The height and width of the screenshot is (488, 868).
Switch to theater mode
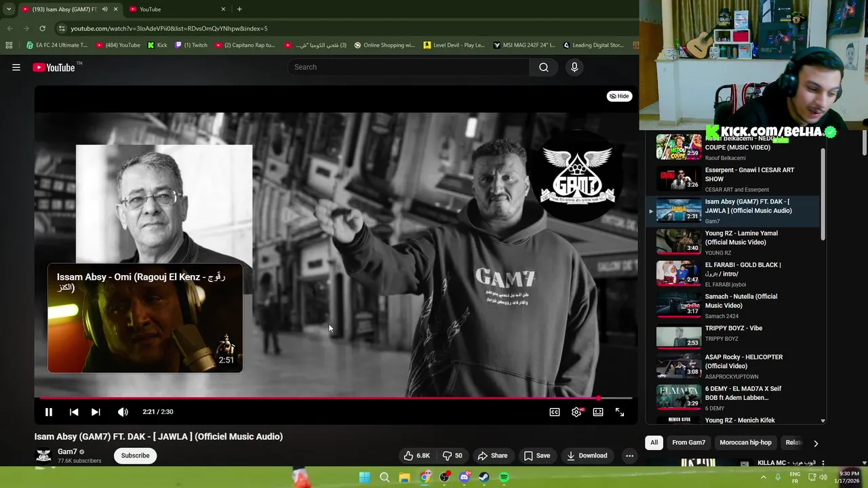[x=598, y=412]
